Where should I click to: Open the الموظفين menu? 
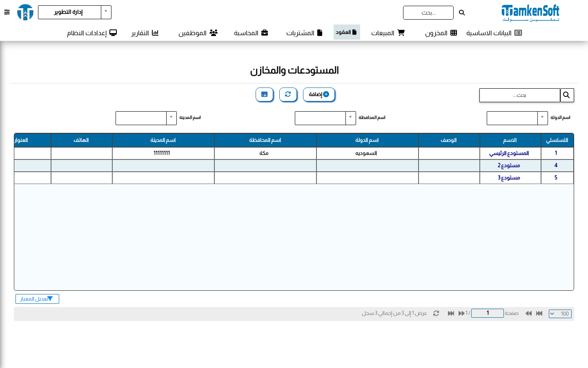click(x=198, y=33)
